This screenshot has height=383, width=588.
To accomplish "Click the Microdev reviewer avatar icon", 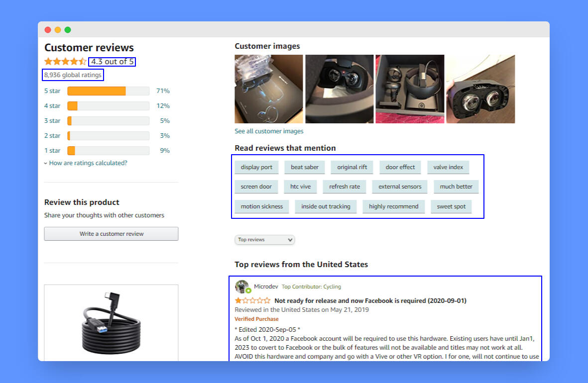I will (242, 287).
